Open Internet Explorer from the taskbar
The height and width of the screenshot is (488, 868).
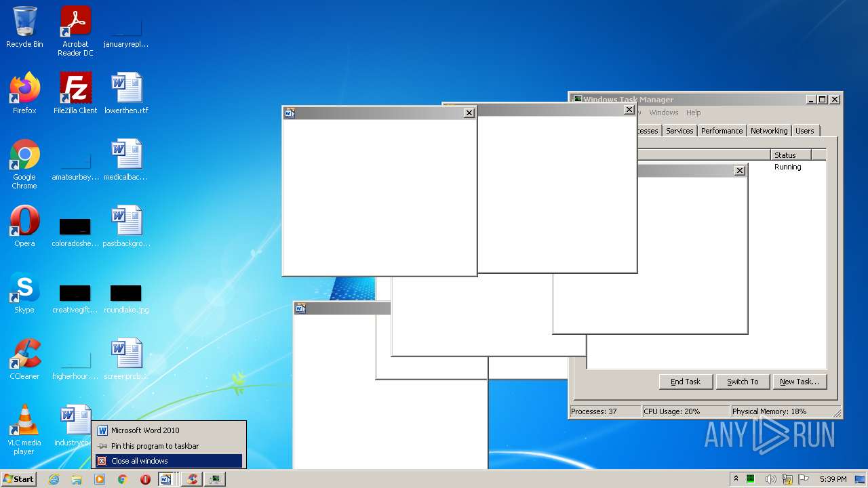tap(54, 479)
